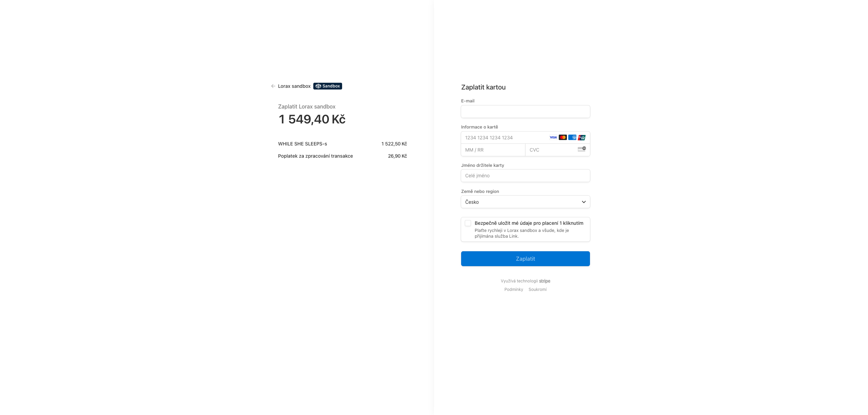Open the Podmínky terms link
This screenshot has height=415, width=868.
(514, 290)
